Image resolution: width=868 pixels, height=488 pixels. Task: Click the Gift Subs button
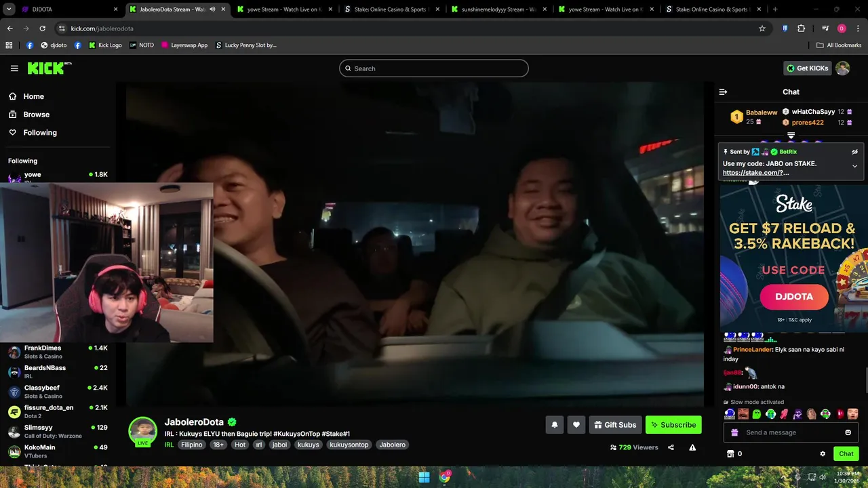click(x=615, y=425)
